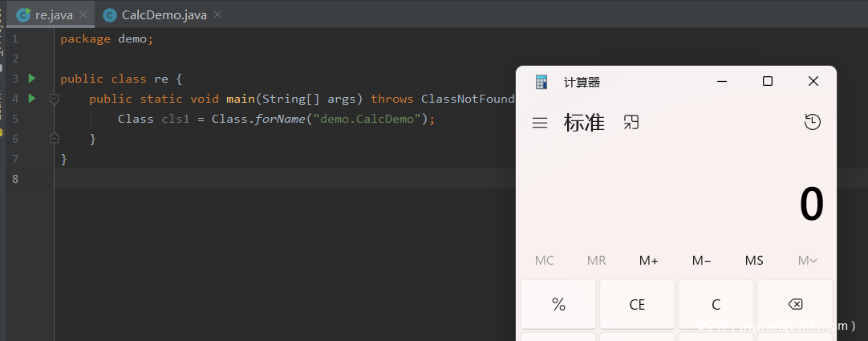
Task: Click the forName method call on line 5
Action: point(281,119)
